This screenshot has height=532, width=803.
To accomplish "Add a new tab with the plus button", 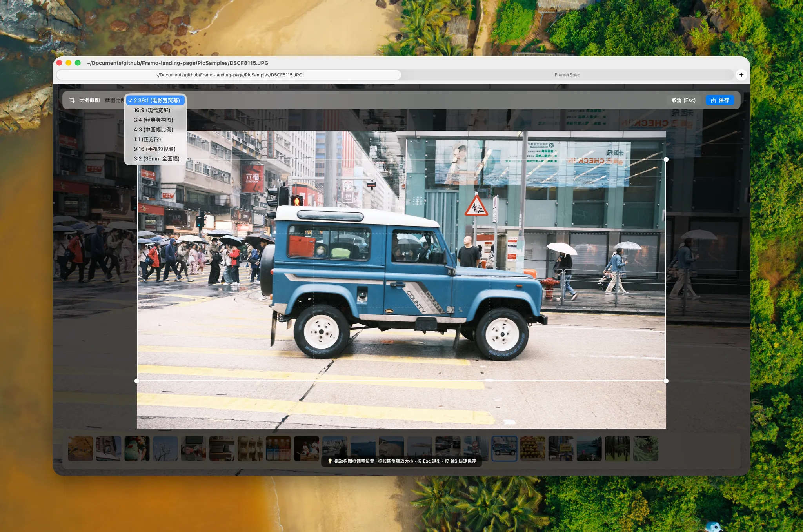I will pyautogui.click(x=741, y=75).
